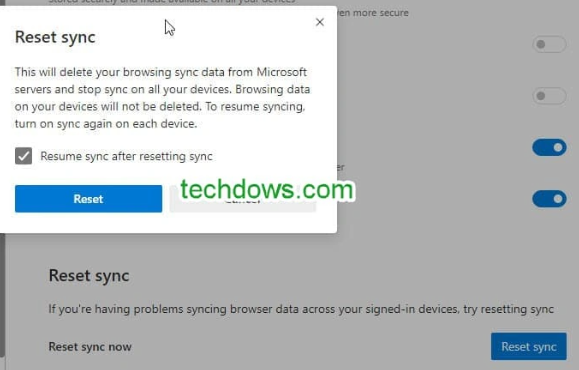579x370 pixels.
Task: Click the techdows.com watermark text
Action: click(267, 189)
